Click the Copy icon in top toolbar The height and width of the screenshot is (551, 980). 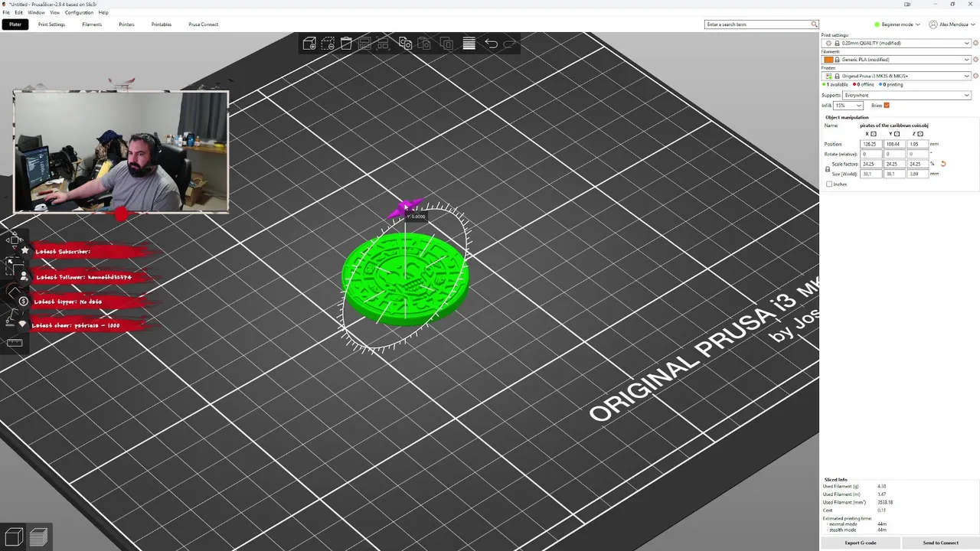(x=405, y=44)
